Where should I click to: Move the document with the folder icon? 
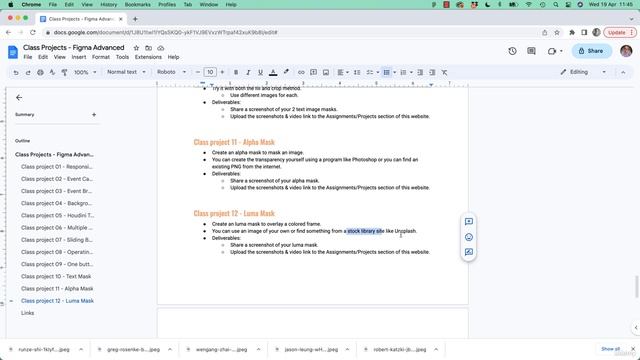coord(149,48)
